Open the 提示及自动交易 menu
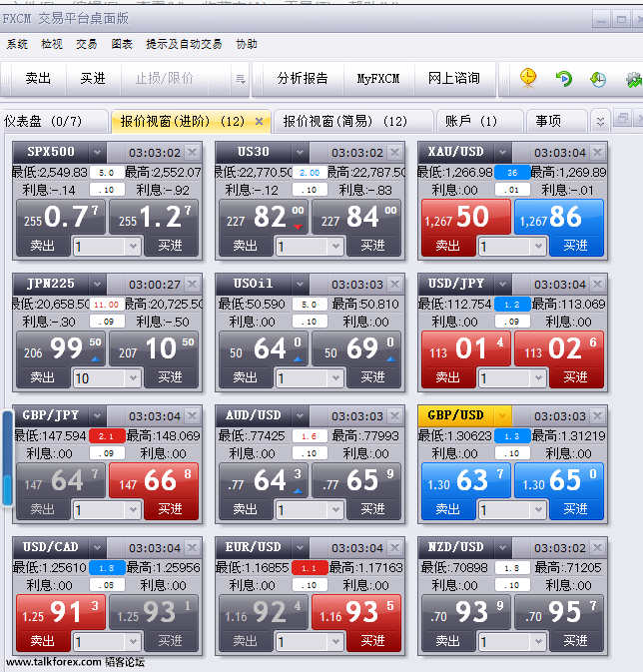The image size is (643, 672). pyautogui.click(x=184, y=44)
